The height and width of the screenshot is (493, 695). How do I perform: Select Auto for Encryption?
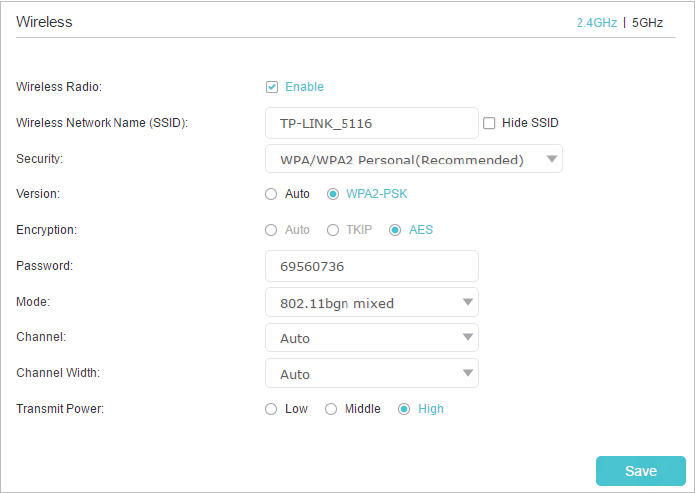(x=271, y=230)
